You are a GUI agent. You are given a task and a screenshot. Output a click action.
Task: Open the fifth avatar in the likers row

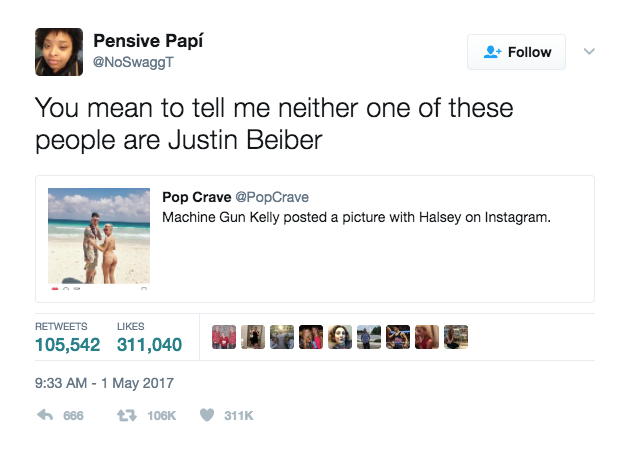[x=340, y=336]
